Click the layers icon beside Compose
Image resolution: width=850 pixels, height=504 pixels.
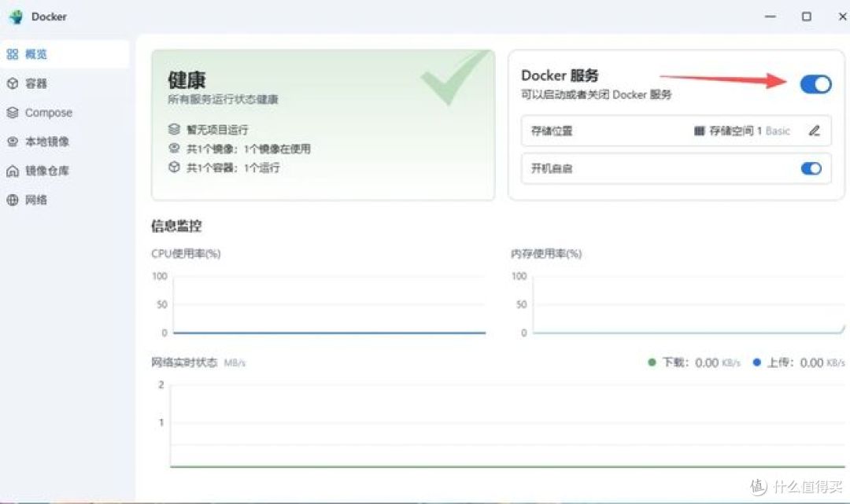pyautogui.click(x=13, y=112)
